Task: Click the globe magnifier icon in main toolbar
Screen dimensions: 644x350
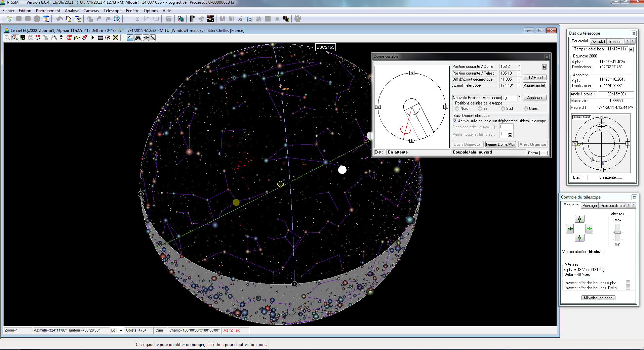Action: 117,19
